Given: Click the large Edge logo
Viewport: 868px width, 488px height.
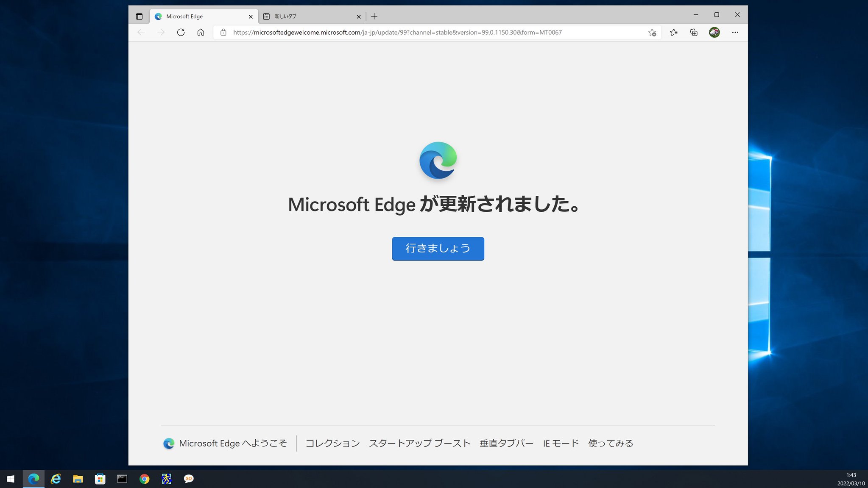Looking at the screenshot, I should tap(438, 160).
